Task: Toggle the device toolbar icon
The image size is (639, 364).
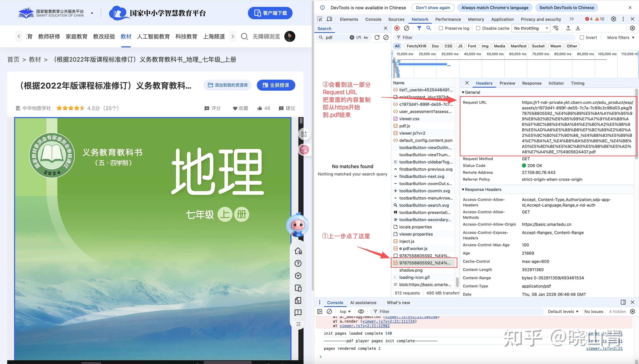Action: 330,19
